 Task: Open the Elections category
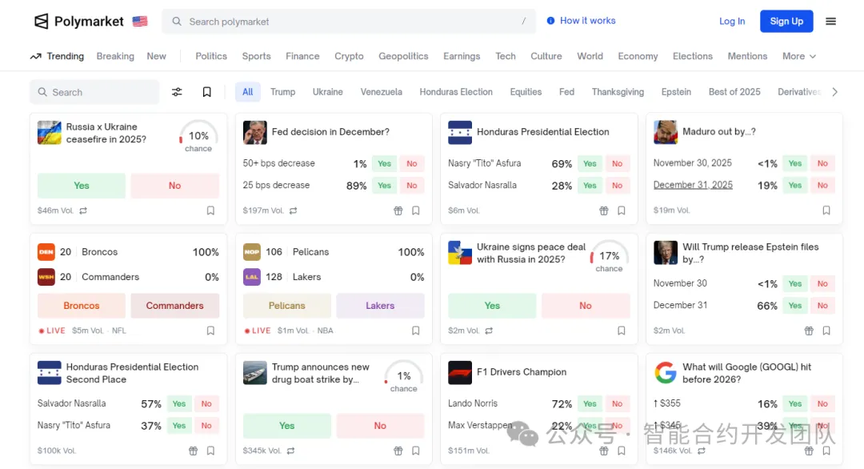(693, 56)
